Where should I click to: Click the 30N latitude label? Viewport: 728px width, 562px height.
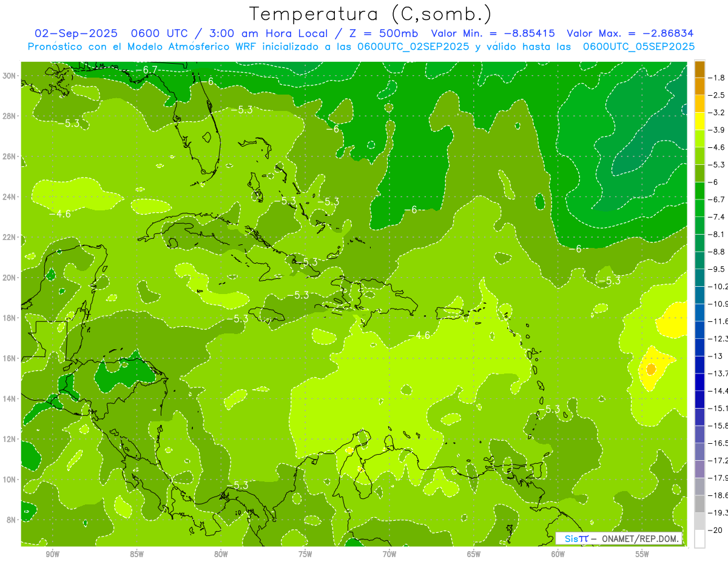pyautogui.click(x=10, y=76)
